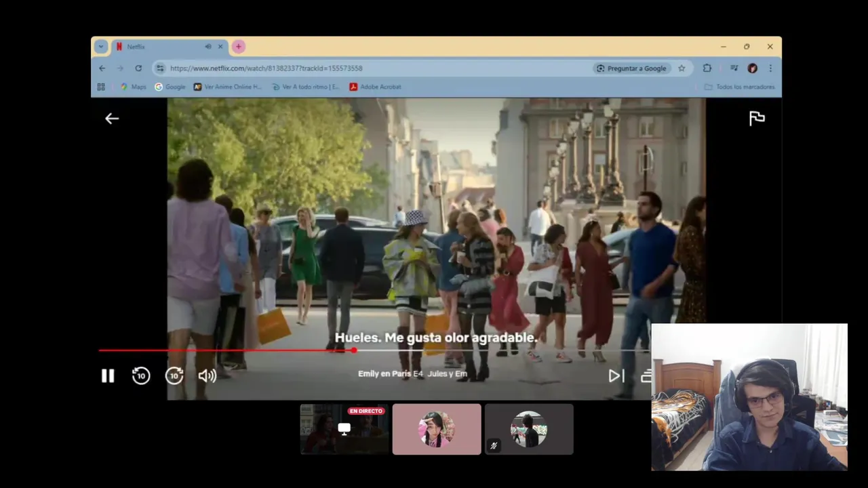
Task: Open the Maps bookmark
Action: click(133, 87)
